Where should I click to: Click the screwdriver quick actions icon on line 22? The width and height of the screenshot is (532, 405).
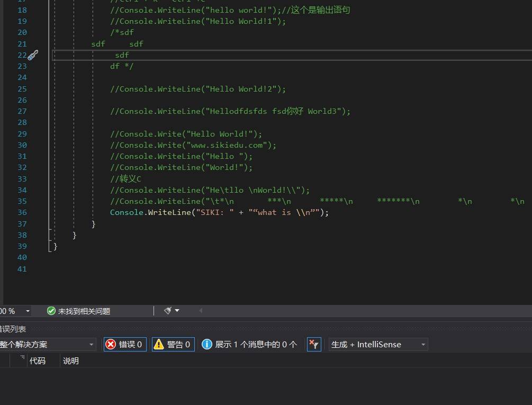click(x=33, y=55)
